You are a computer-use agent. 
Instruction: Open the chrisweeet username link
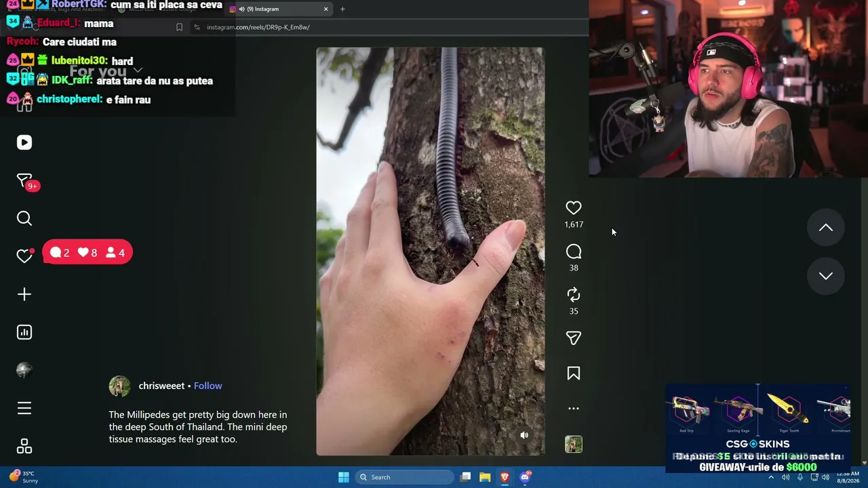[x=161, y=386]
